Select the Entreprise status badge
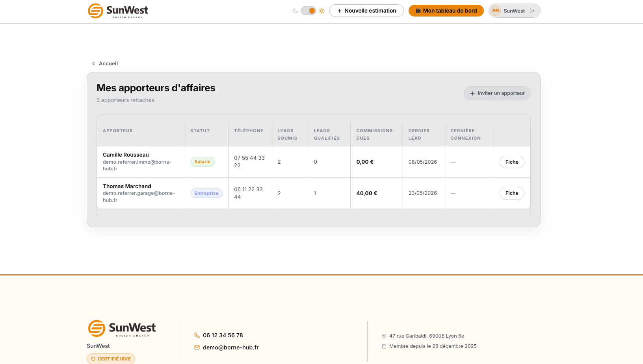 tap(206, 193)
